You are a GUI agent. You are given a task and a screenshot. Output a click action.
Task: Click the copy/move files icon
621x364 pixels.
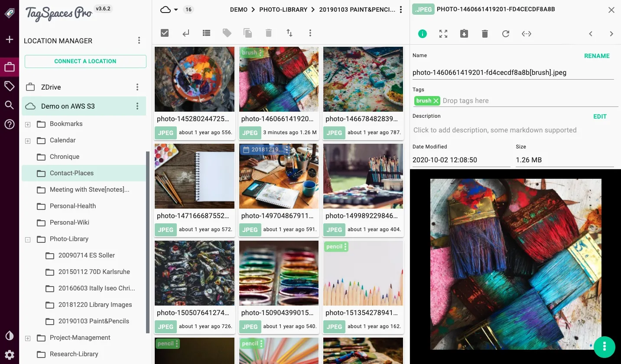click(248, 33)
